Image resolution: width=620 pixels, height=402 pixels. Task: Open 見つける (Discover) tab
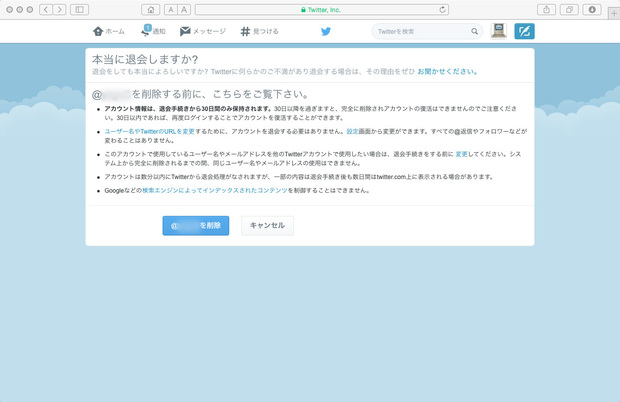coord(259,31)
